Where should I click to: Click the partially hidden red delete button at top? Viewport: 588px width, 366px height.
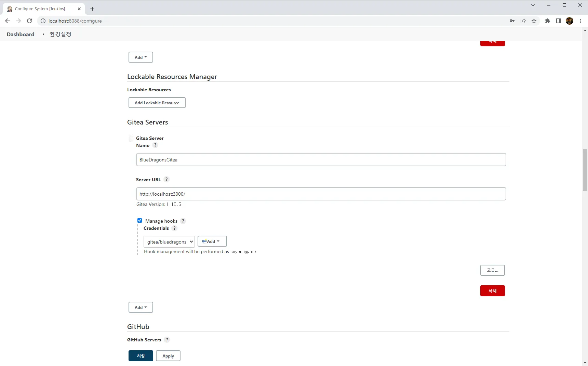tap(493, 43)
